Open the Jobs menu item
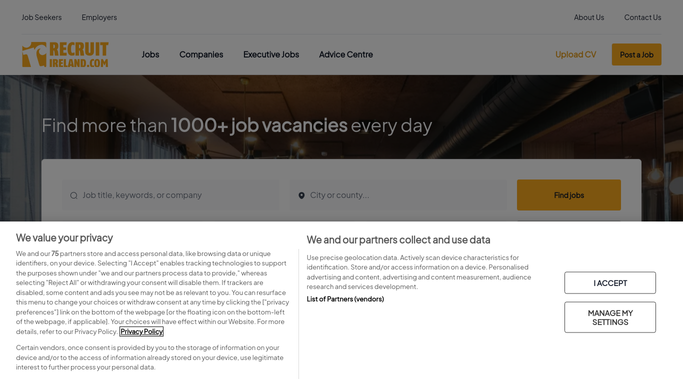This screenshot has height=384, width=683. pos(150,54)
